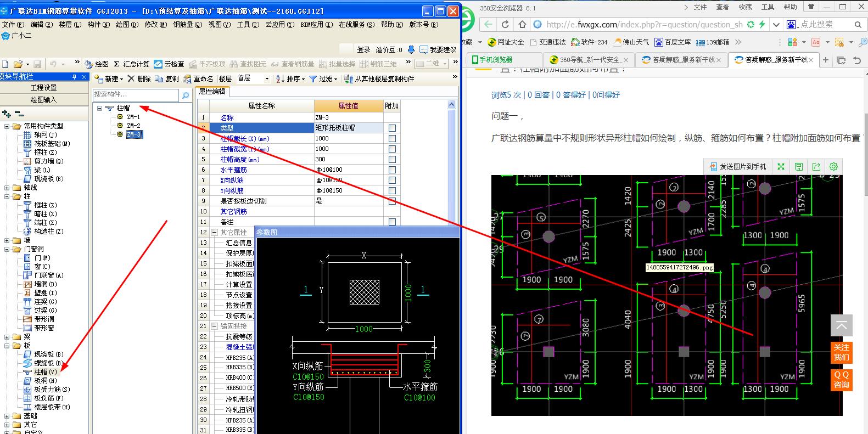Expand 轴线 folder in navigation tree
This screenshot has width=868, height=434.
point(7,188)
